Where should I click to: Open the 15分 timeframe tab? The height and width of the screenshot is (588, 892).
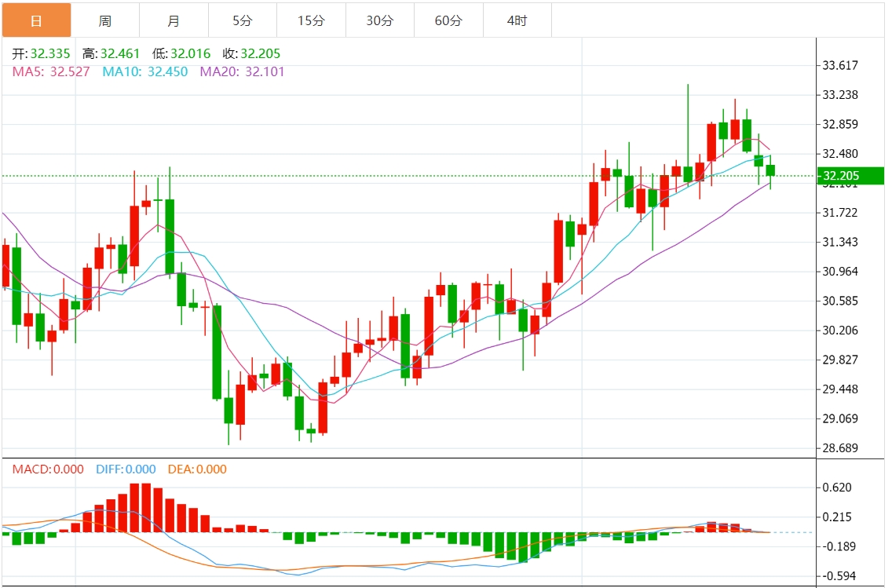311,20
